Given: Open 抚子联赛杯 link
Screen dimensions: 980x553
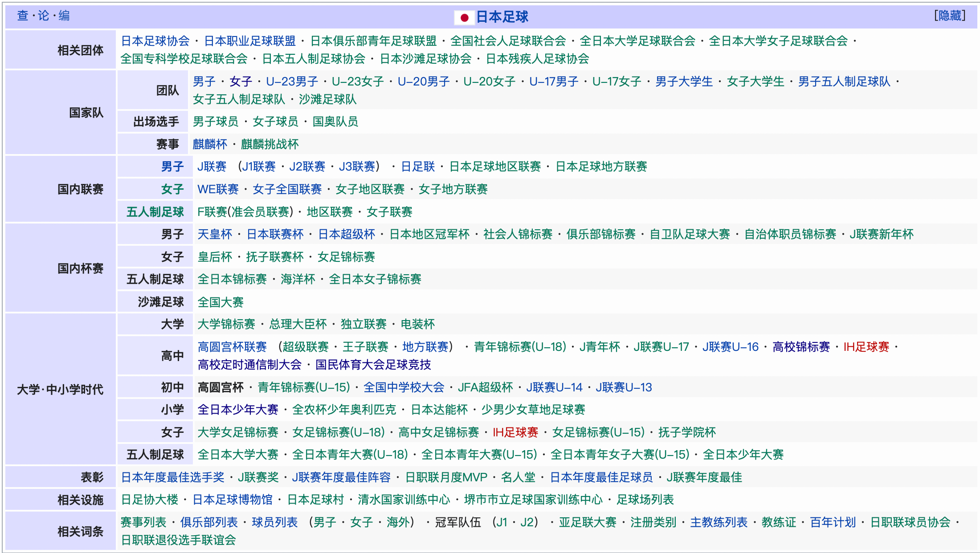Looking at the screenshot, I should [x=274, y=257].
